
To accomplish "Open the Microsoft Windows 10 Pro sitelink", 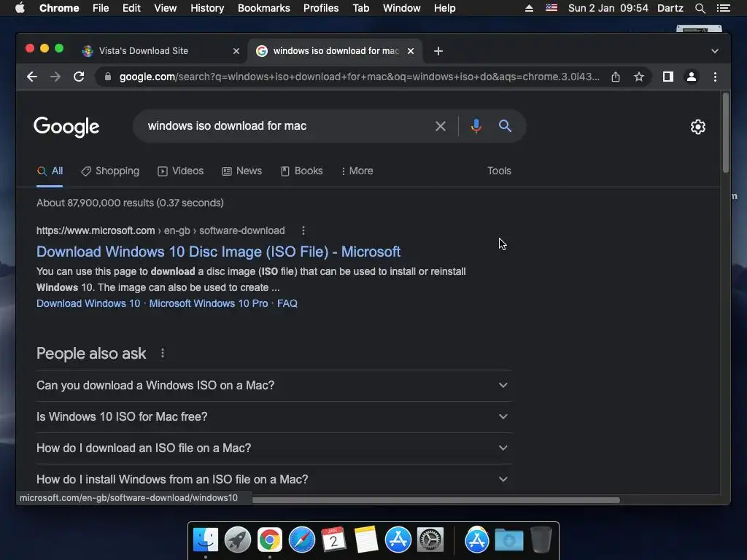I will coord(209,303).
